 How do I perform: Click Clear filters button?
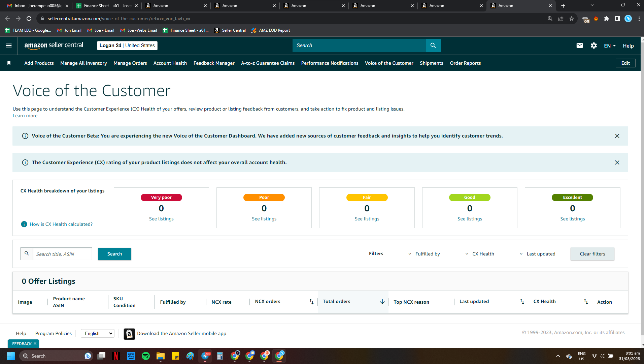point(592,254)
